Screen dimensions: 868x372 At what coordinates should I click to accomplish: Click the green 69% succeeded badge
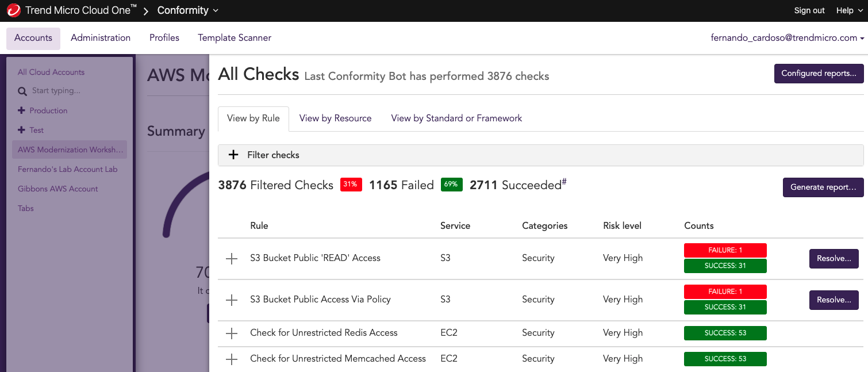click(x=452, y=185)
